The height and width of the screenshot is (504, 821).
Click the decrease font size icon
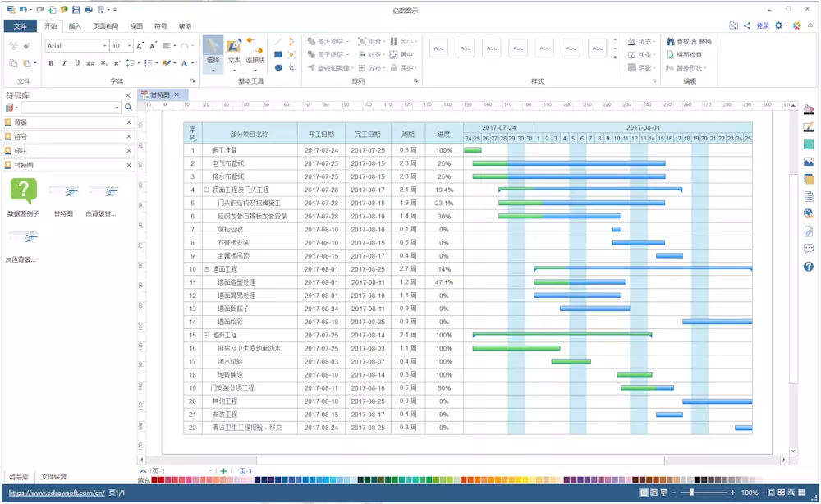coord(153,46)
